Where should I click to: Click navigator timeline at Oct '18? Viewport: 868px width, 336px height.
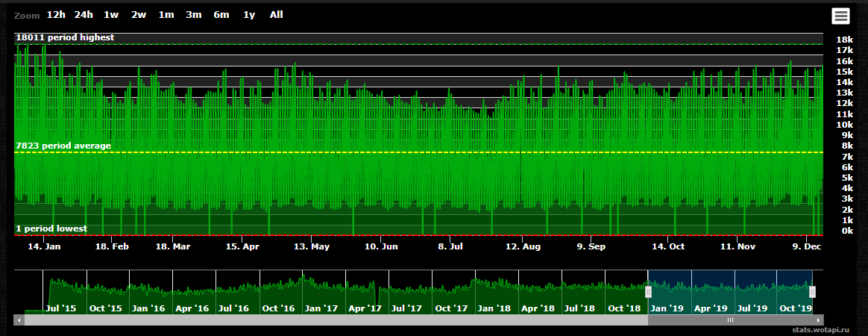[624, 308]
